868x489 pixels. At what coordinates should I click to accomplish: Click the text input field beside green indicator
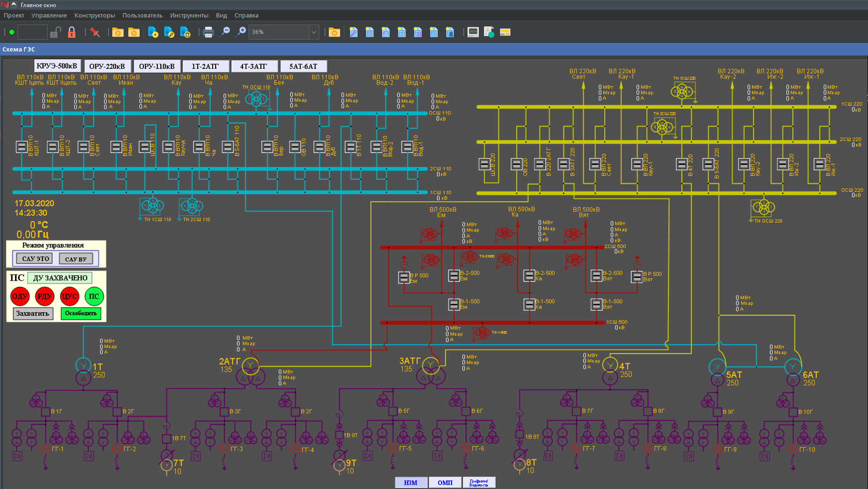click(x=32, y=32)
